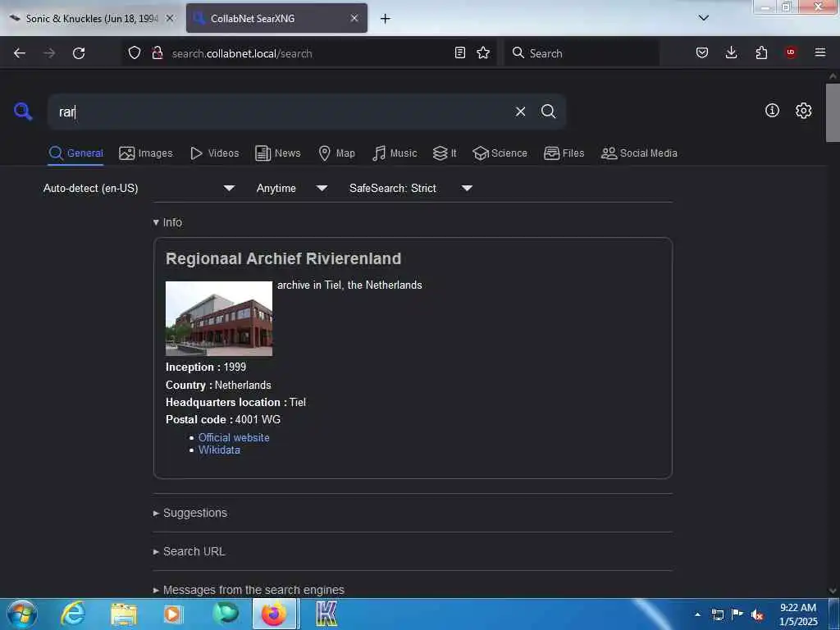840x630 pixels.
Task: Open the Map category
Action: tap(336, 153)
